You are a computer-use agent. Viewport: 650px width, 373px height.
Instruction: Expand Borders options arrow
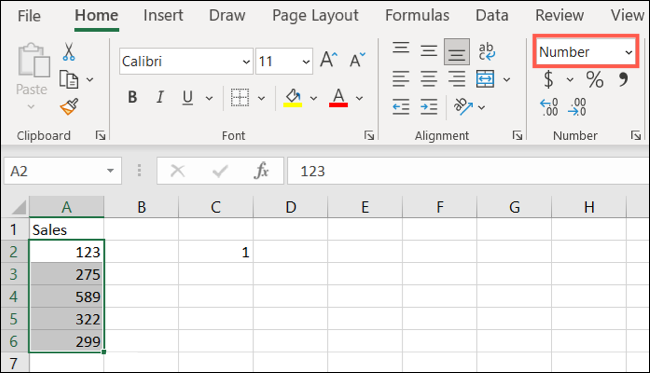coord(261,98)
